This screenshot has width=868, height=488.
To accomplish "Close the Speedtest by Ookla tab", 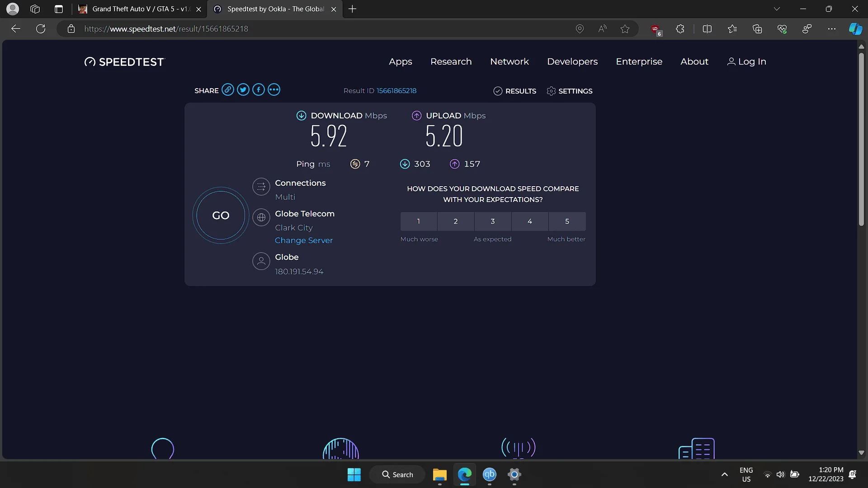I will pos(334,9).
